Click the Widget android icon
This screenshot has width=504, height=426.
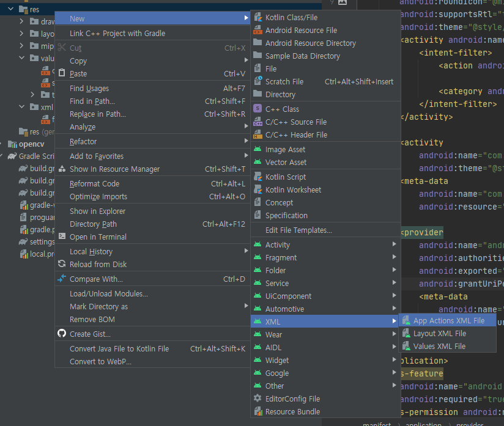258,360
